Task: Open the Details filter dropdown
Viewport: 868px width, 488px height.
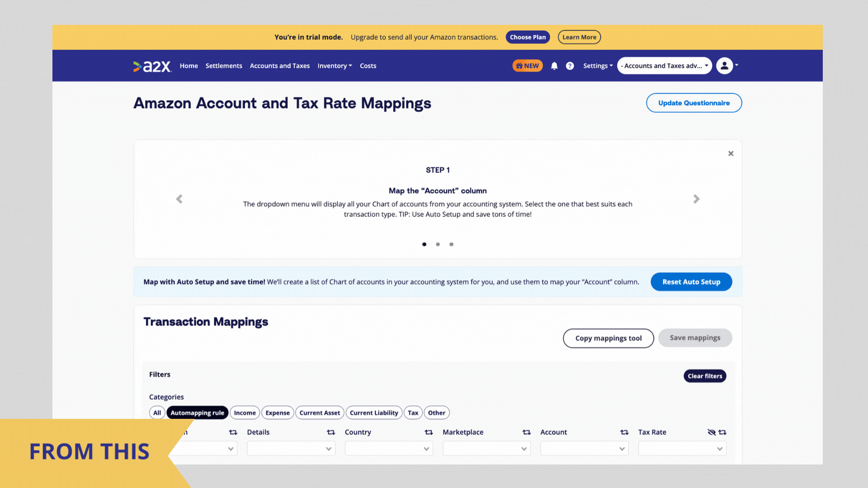Action: pos(291,449)
